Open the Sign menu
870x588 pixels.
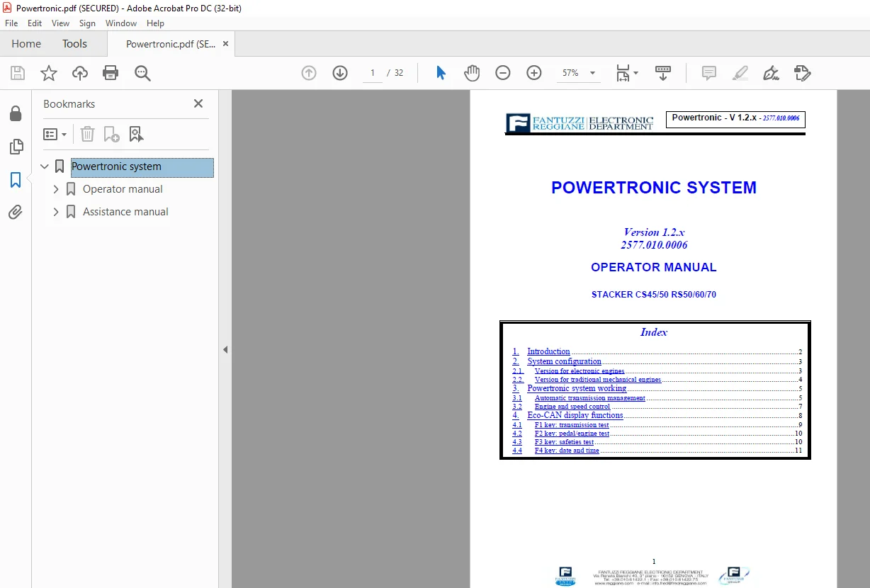click(87, 23)
